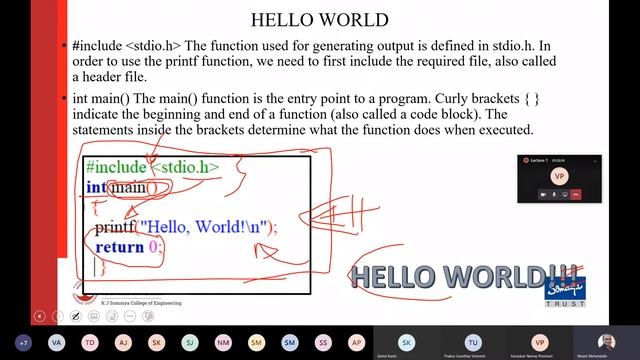Open the pen and laser pointer tools
Image resolution: width=640 pixels, height=360 pixels.
click(x=76, y=316)
